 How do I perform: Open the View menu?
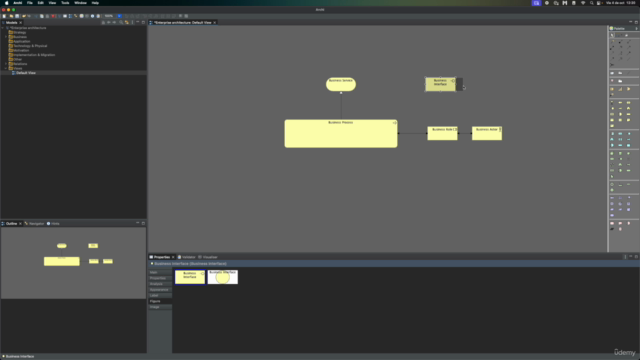pyautogui.click(x=52, y=3)
